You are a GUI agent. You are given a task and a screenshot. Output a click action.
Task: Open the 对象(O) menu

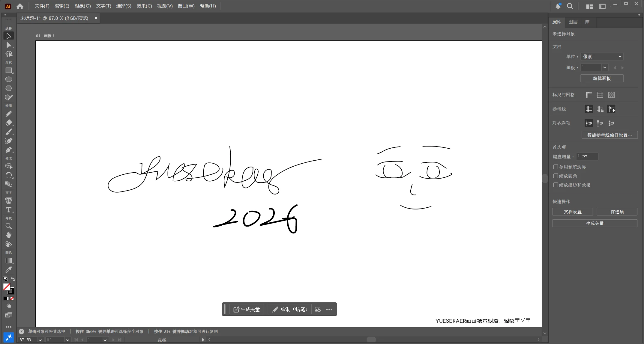pyautogui.click(x=82, y=6)
